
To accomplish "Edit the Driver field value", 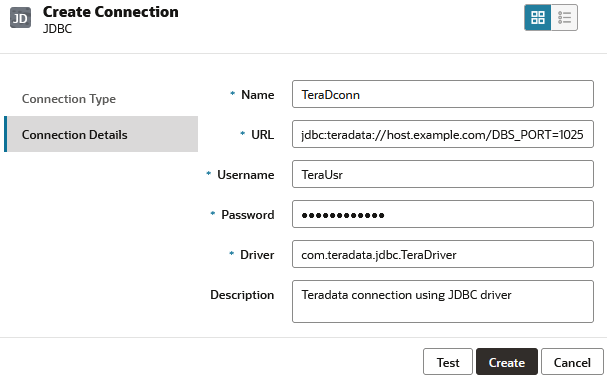I will click(x=442, y=254).
